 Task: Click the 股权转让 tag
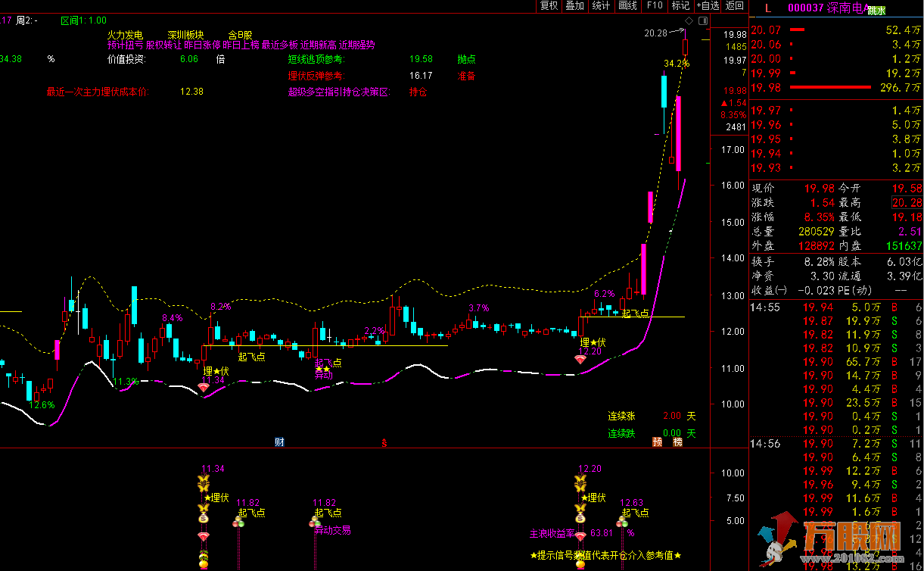[x=163, y=45]
